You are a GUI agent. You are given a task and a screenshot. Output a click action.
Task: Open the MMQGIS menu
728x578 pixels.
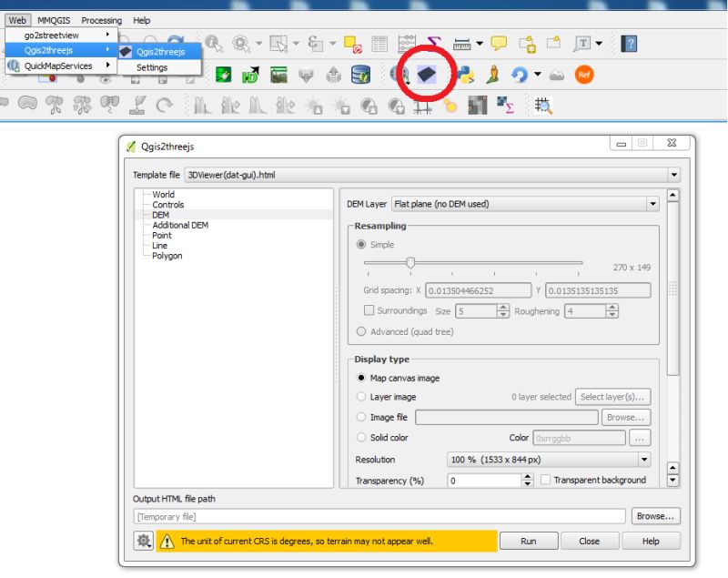click(54, 20)
